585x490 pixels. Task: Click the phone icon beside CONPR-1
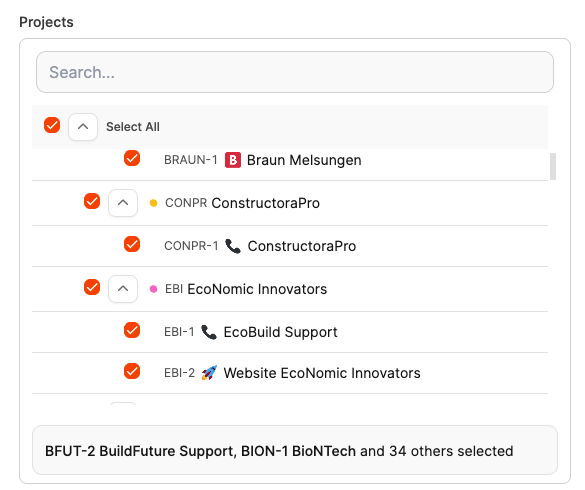point(233,246)
